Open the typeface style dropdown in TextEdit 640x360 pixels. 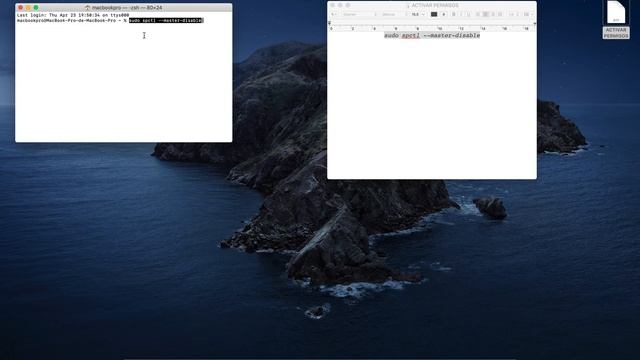pos(394,14)
